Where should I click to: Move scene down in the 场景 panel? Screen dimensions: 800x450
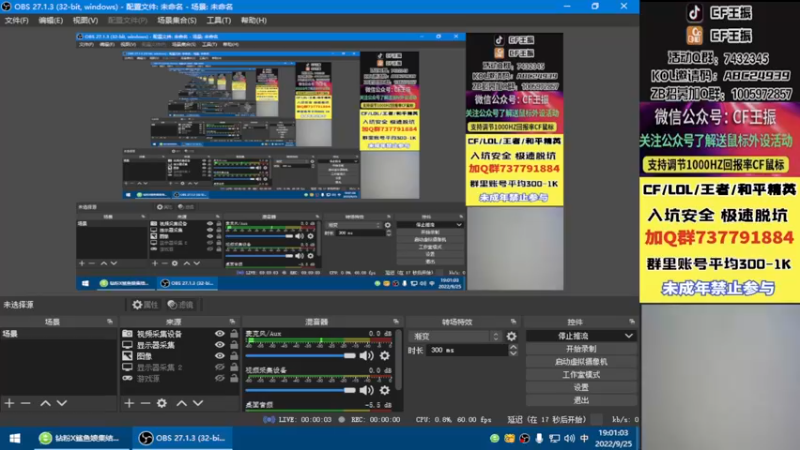click(x=62, y=403)
